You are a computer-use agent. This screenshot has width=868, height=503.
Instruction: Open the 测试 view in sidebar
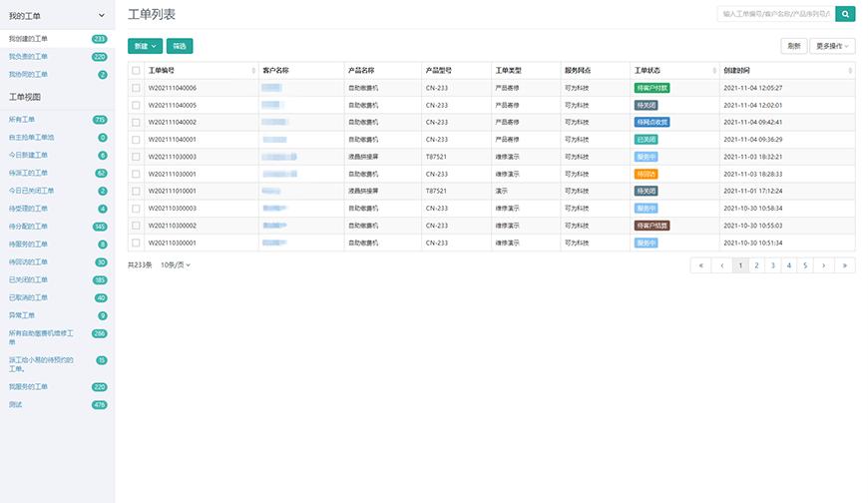[16, 404]
